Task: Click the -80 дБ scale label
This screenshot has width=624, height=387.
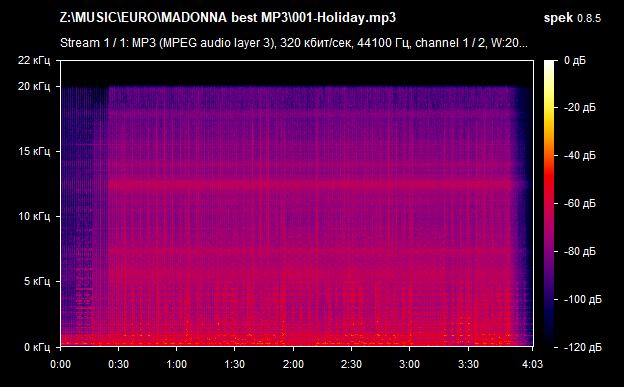Action: (579, 252)
